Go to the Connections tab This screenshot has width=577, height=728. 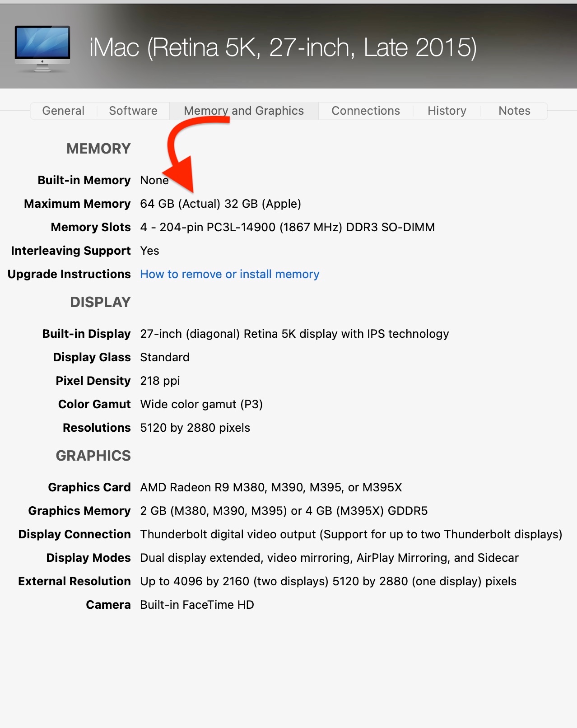(x=366, y=111)
